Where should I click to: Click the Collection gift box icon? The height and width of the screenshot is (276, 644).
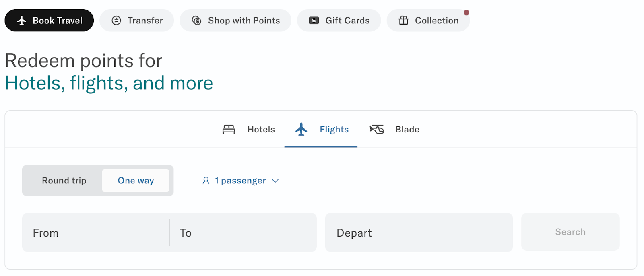(x=404, y=20)
